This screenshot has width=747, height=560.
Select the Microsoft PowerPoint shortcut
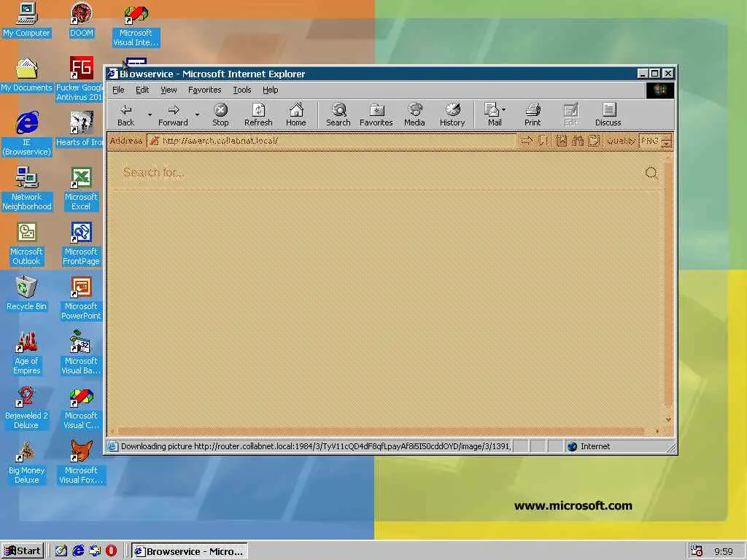point(81,298)
